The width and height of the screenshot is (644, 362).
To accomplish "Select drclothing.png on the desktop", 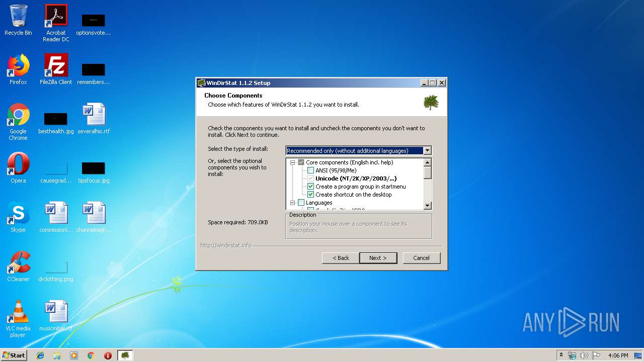I will pos(56,271).
